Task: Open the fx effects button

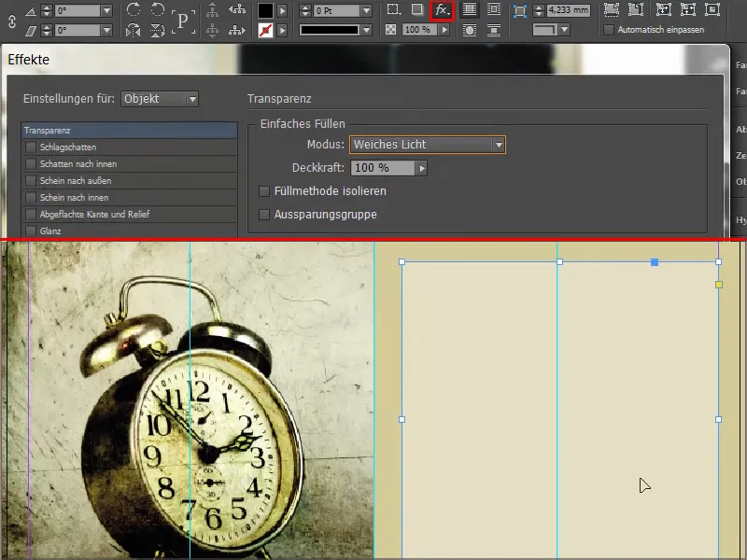Action: click(442, 10)
